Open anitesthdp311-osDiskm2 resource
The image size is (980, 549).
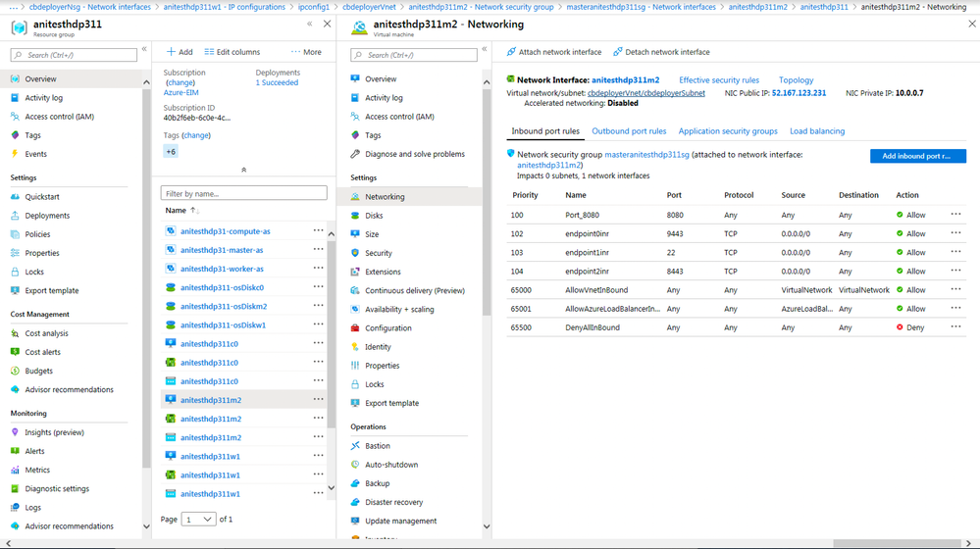[x=224, y=307]
